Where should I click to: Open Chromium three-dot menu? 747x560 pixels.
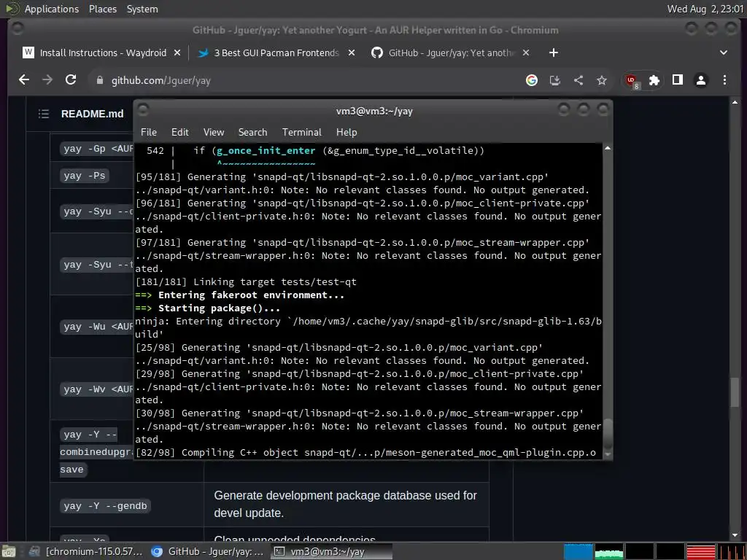pyautogui.click(x=724, y=80)
